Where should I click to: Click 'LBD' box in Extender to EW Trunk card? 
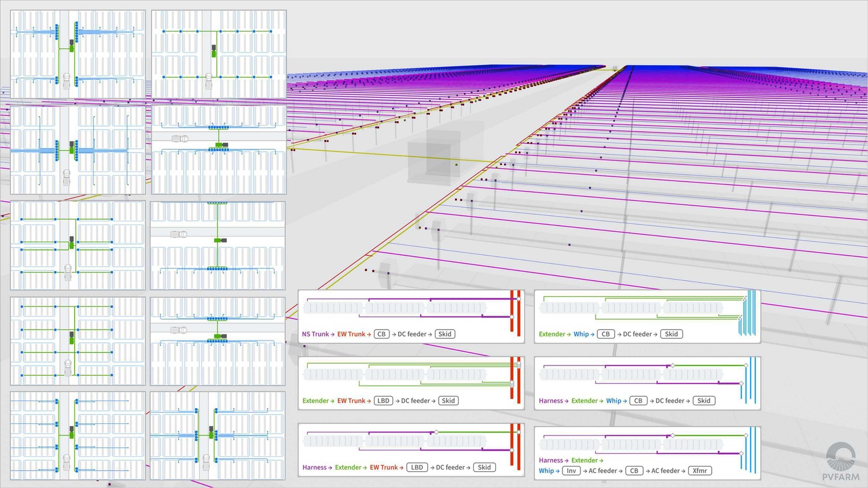383,401
